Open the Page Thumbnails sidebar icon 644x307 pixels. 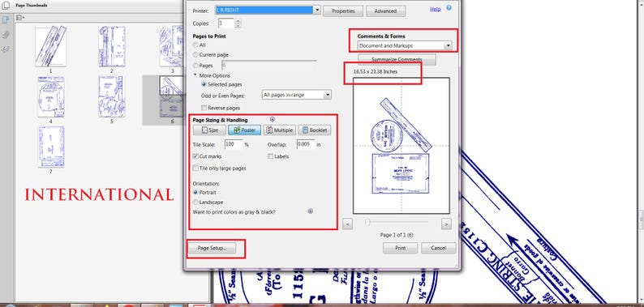(6, 20)
